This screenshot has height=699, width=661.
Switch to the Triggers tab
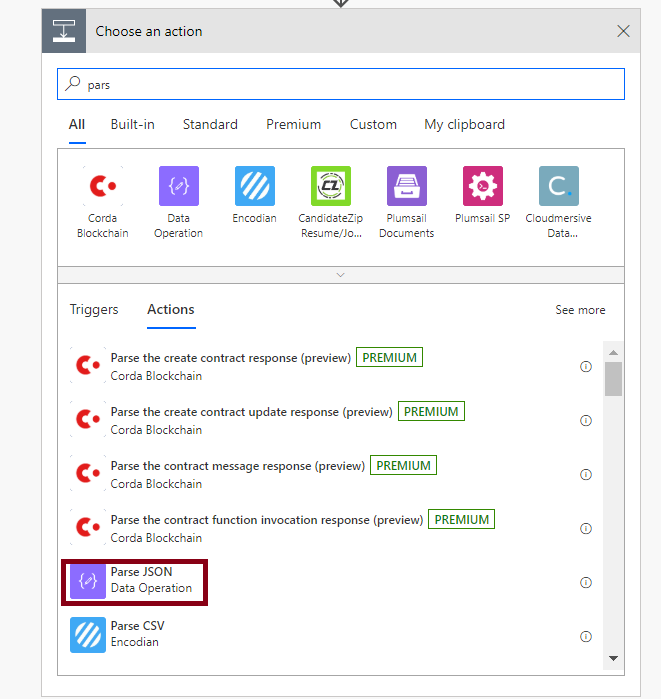[94, 310]
